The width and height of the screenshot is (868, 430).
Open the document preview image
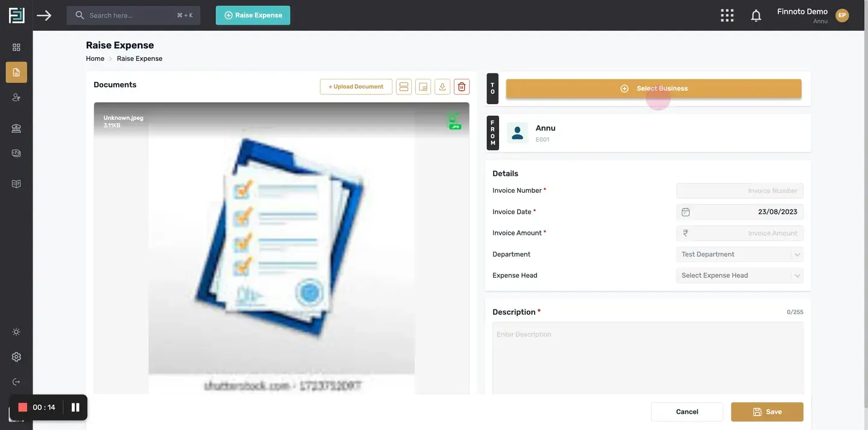click(x=281, y=248)
